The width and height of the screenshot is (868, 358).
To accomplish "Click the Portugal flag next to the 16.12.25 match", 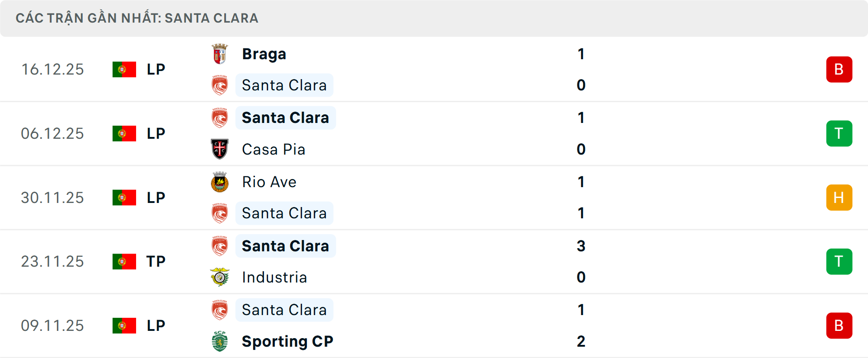I will (124, 69).
